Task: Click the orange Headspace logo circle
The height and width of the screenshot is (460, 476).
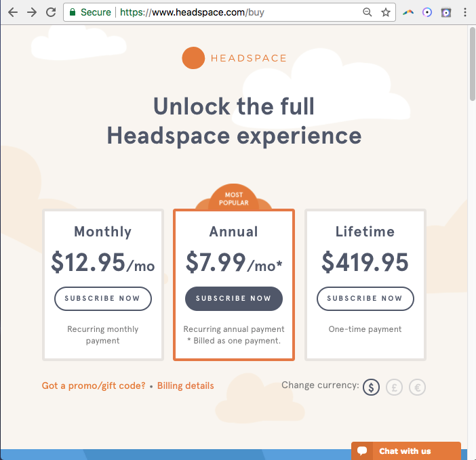Action: 193,58
